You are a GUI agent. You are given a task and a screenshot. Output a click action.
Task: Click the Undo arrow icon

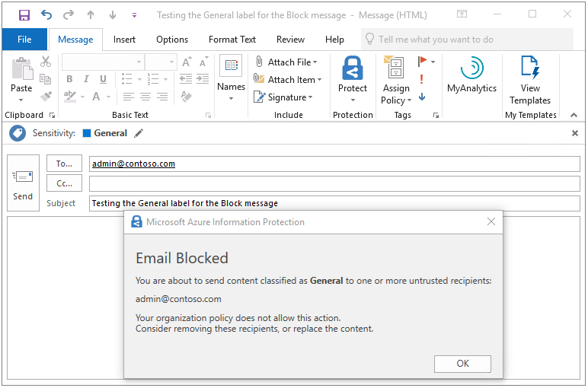pyautogui.click(x=46, y=14)
